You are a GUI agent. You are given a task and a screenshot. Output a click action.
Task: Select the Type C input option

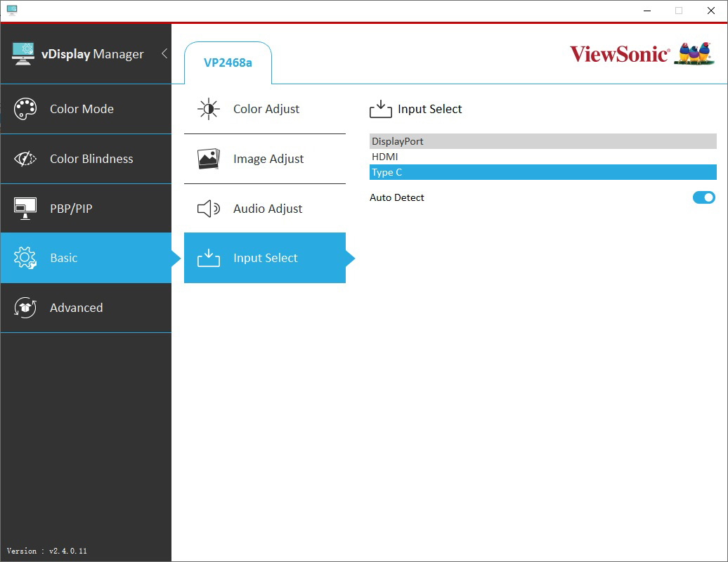click(x=543, y=172)
